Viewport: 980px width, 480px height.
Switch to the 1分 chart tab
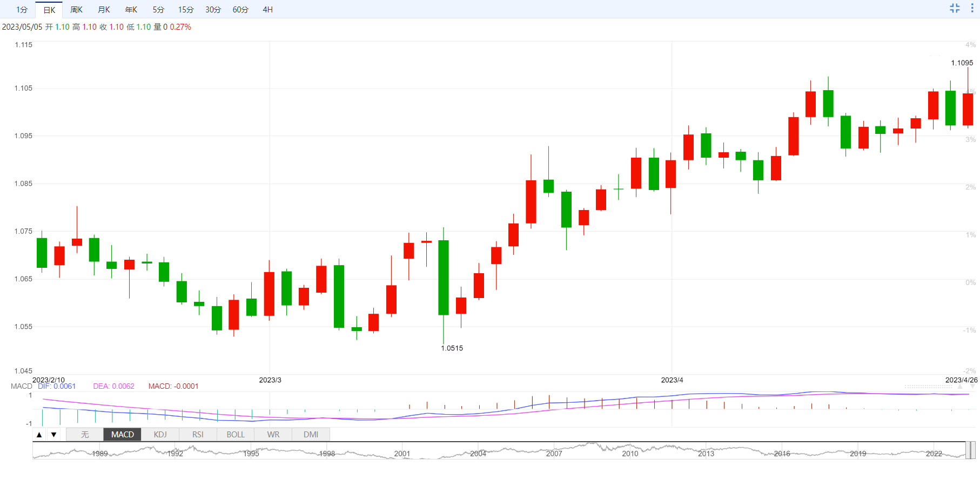pos(22,10)
